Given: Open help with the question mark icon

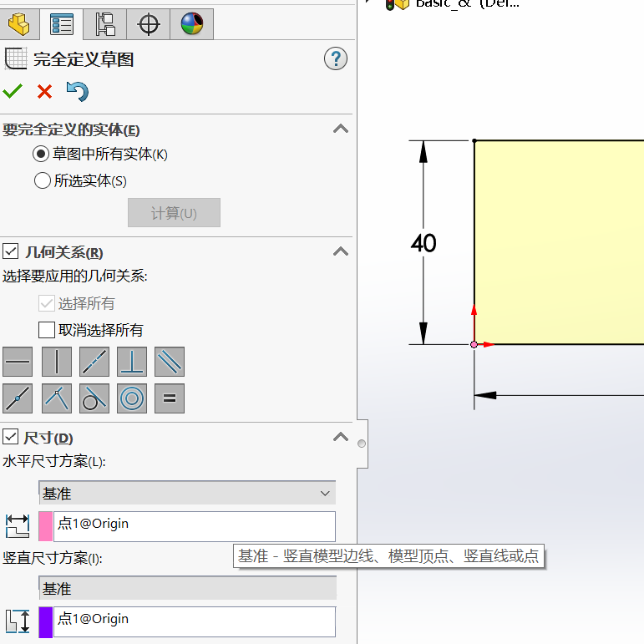Looking at the screenshot, I should tap(335, 59).
